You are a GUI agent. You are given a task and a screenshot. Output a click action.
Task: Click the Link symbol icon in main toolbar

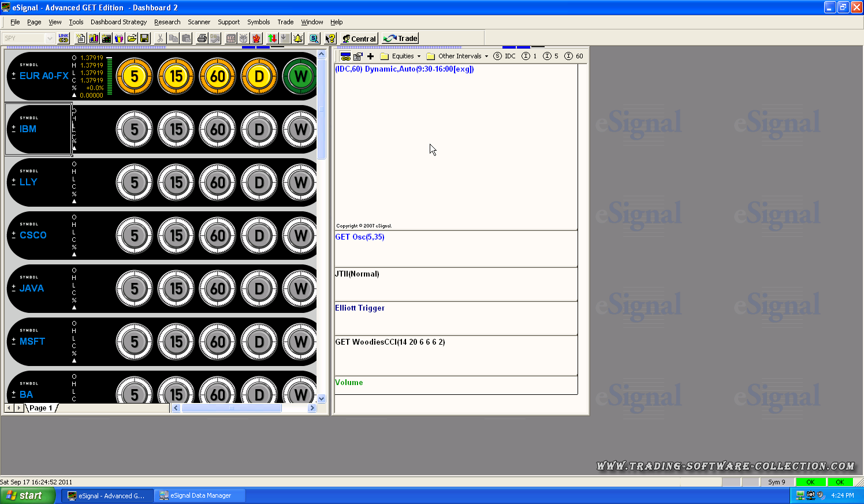64,38
